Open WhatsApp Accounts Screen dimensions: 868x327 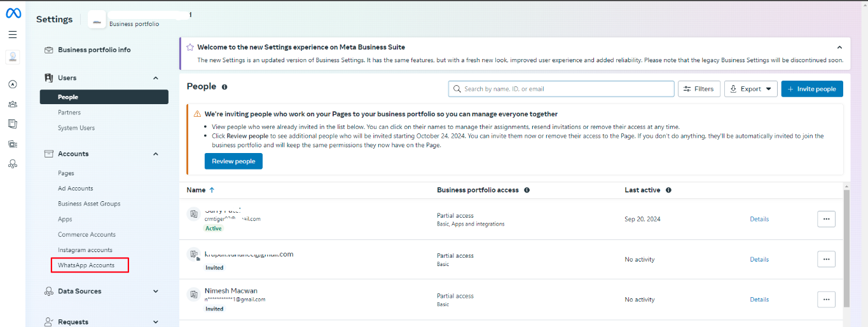pyautogui.click(x=86, y=265)
